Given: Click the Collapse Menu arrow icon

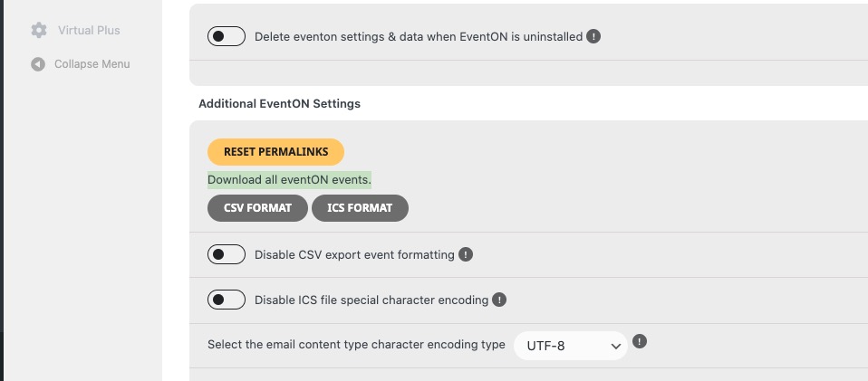Looking at the screenshot, I should click(x=38, y=64).
